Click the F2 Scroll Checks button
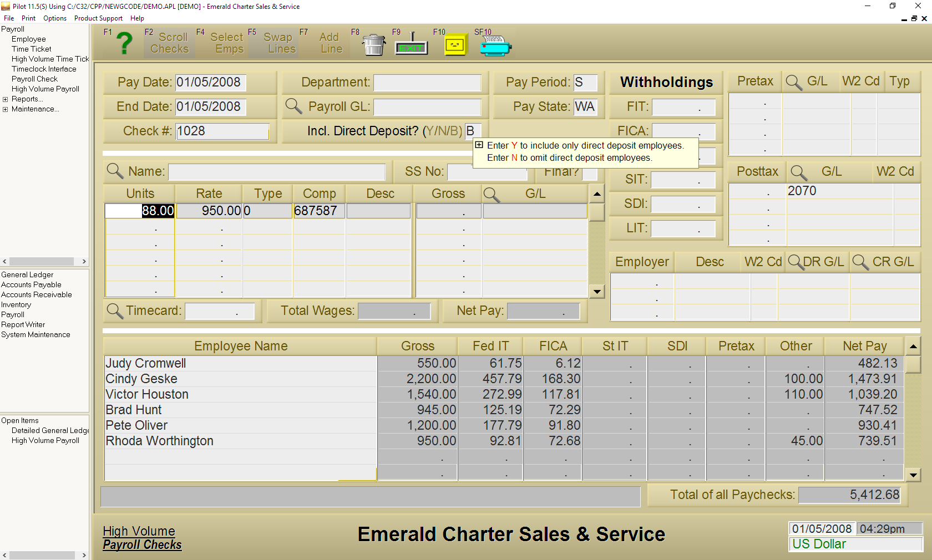932x560 pixels. pyautogui.click(x=169, y=43)
